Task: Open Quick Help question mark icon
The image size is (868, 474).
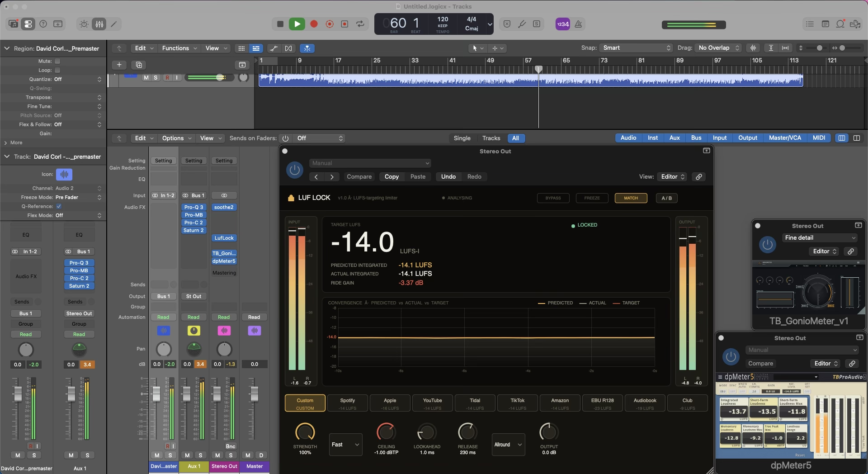Action: point(43,24)
